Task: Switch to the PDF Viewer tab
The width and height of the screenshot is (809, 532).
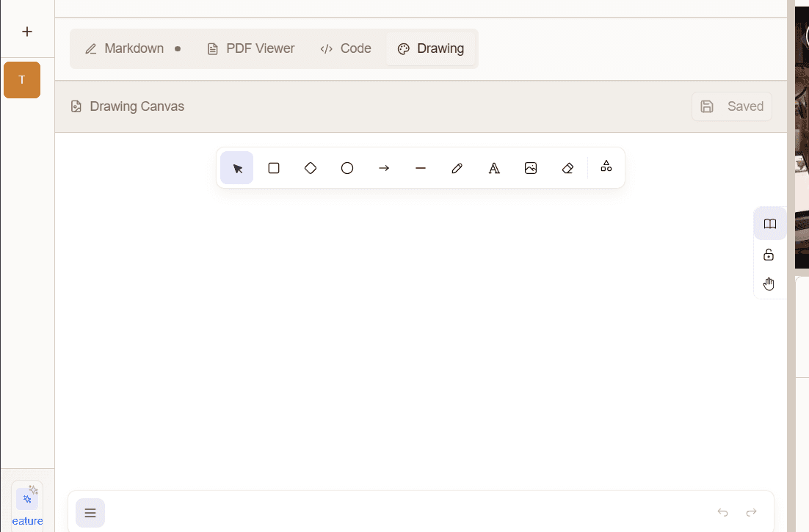Action: click(251, 49)
